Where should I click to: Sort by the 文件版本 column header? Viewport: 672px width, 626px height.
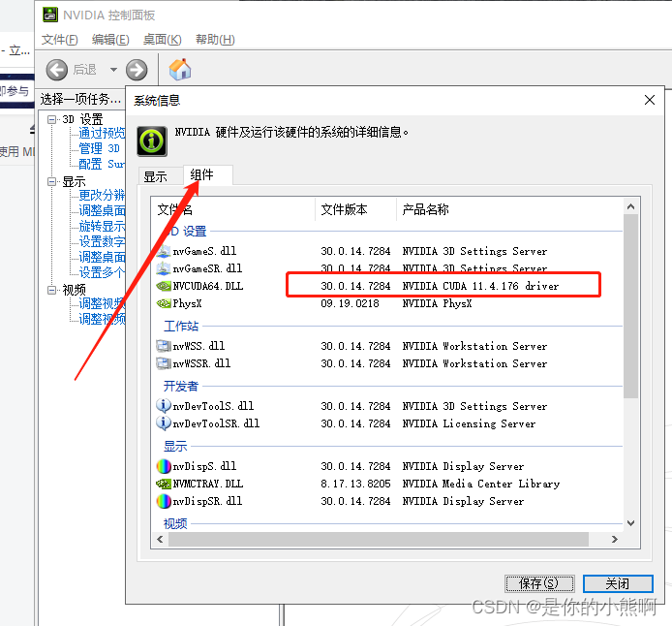tap(354, 209)
